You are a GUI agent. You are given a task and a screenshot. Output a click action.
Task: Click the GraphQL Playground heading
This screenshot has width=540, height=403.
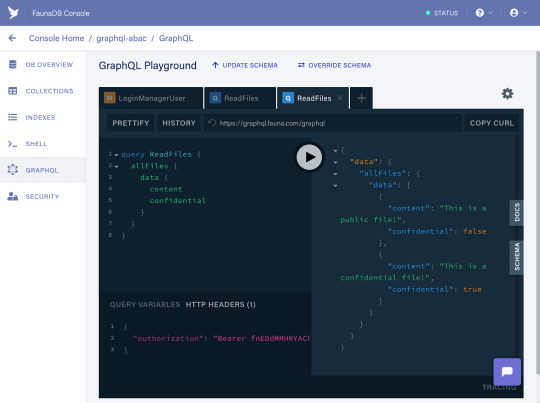point(147,65)
